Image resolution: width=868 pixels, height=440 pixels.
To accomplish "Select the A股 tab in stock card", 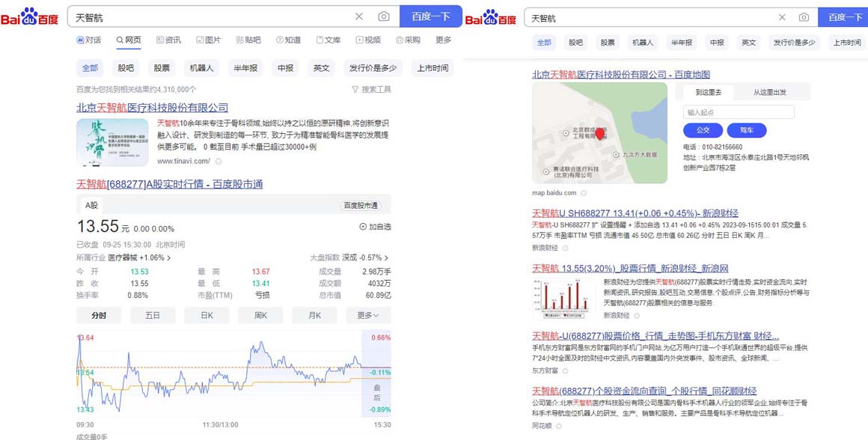I will click(91, 205).
